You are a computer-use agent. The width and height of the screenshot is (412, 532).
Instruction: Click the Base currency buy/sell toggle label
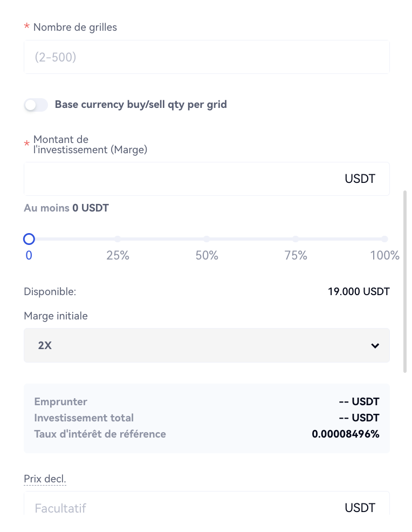pos(141,105)
